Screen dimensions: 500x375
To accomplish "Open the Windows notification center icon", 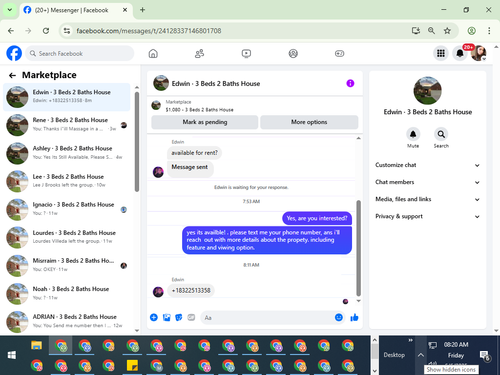I will 484,356.
